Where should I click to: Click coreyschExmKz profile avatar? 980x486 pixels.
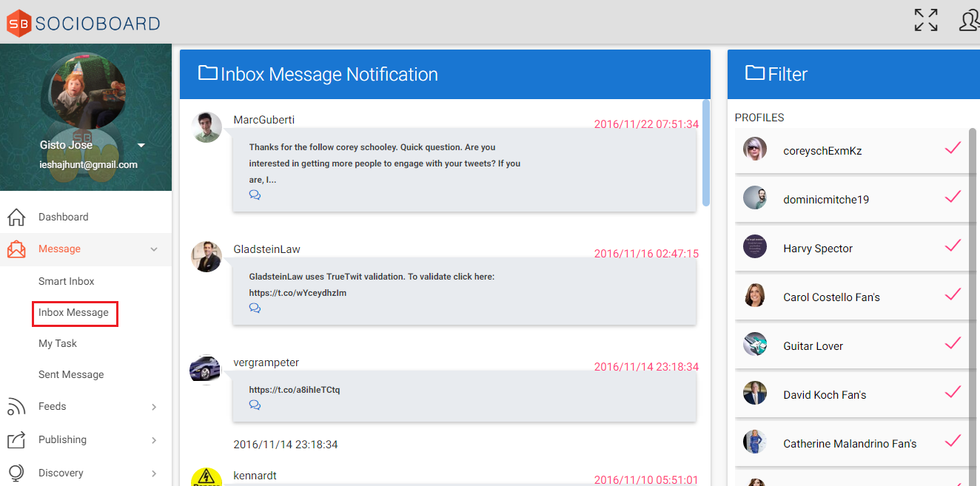point(755,149)
